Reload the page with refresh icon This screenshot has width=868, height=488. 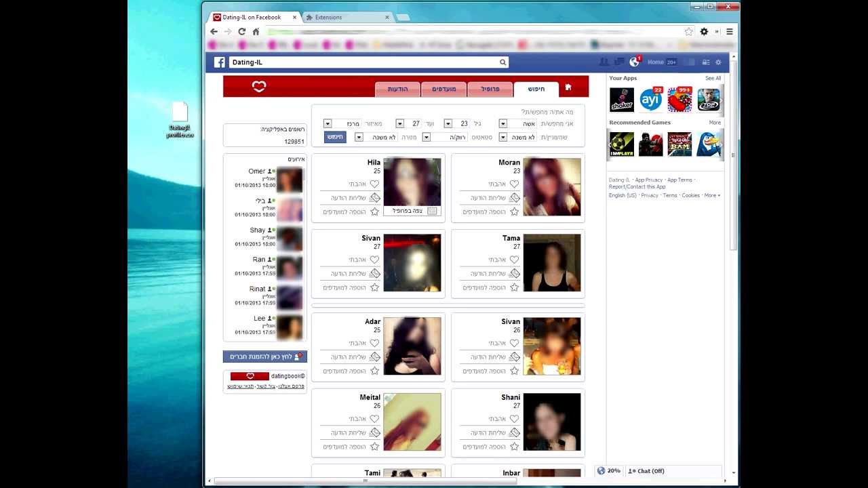pos(241,31)
